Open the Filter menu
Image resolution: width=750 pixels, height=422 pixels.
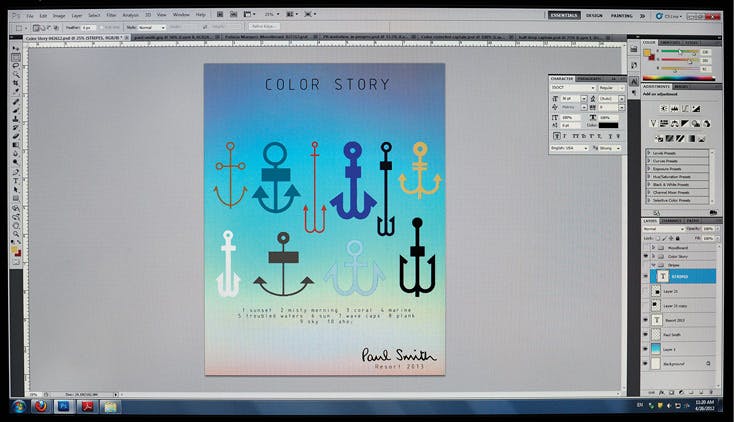[111, 15]
